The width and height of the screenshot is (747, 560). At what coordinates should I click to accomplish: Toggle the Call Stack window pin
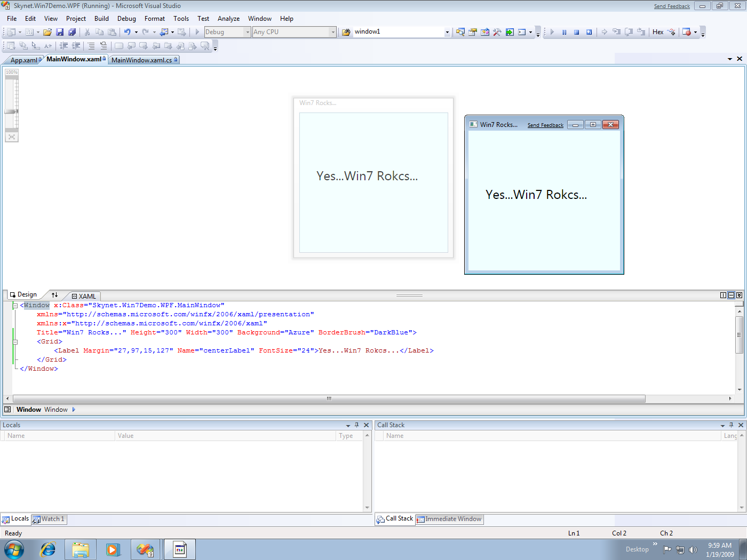(x=732, y=425)
